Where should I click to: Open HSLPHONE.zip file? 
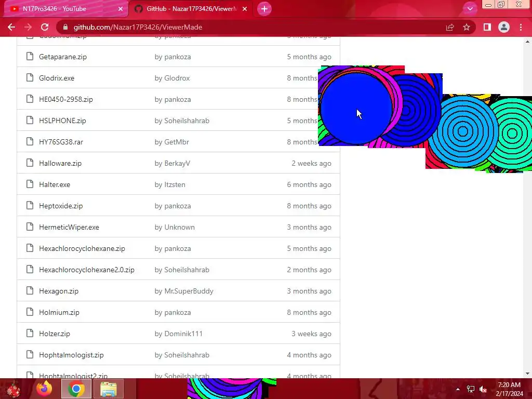coord(62,121)
